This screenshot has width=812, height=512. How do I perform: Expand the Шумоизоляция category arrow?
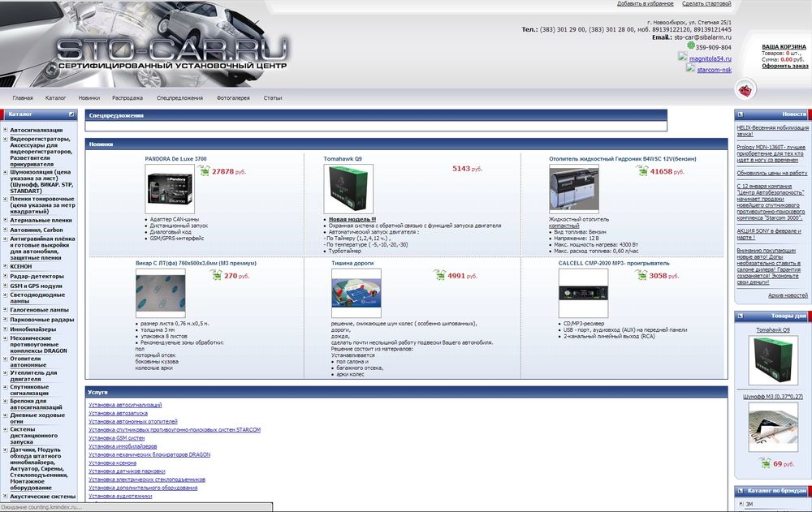point(5,172)
